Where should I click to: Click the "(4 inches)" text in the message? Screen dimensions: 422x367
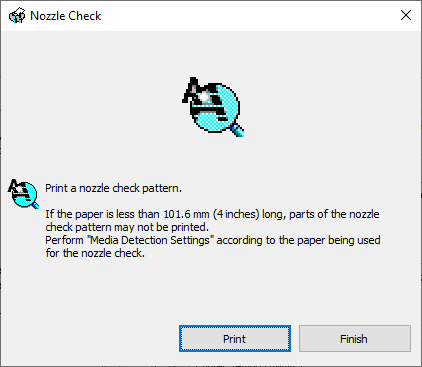point(236,214)
